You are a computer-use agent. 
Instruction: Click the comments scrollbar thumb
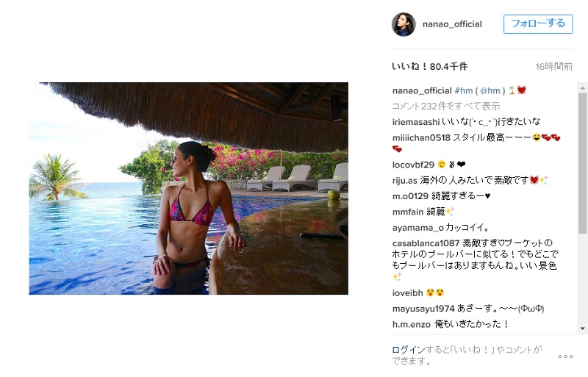click(582, 163)
